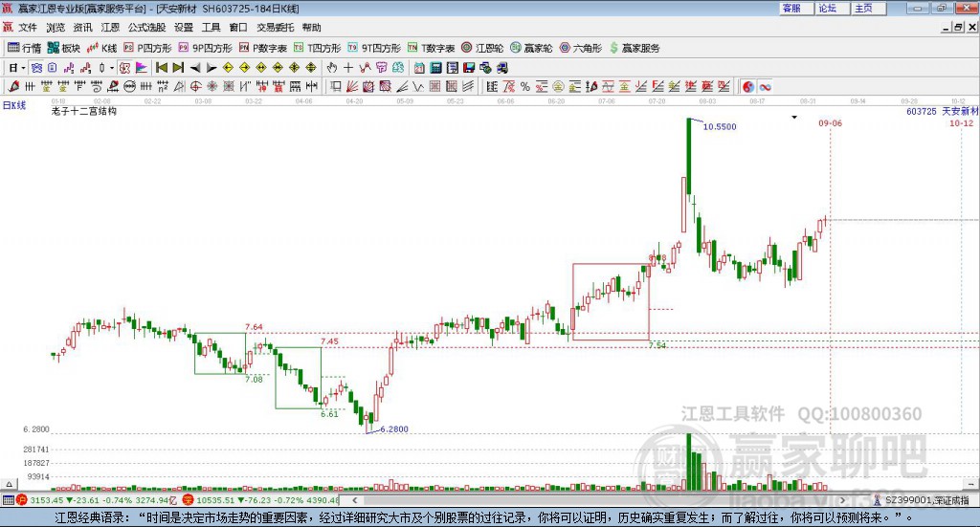Jump to the first bar icon
The width and height of the screenshot is (980, 527).
coord(161,68)
